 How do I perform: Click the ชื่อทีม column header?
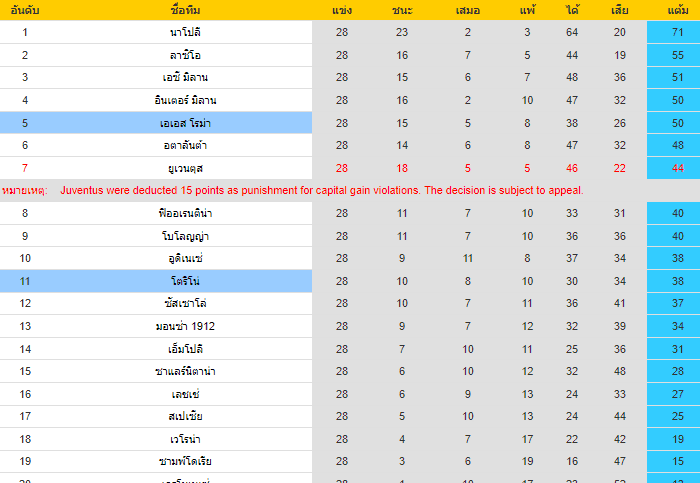click(x=186, y=10)
